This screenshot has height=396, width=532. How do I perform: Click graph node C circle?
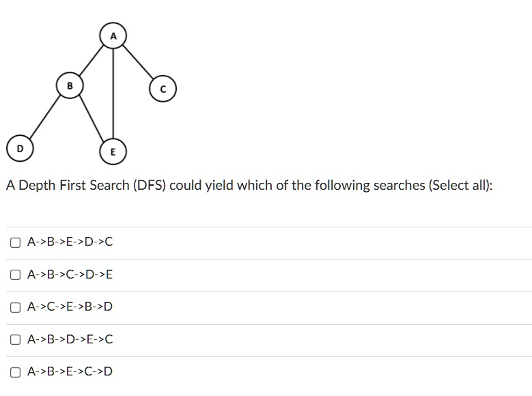[x=163, y=89]
